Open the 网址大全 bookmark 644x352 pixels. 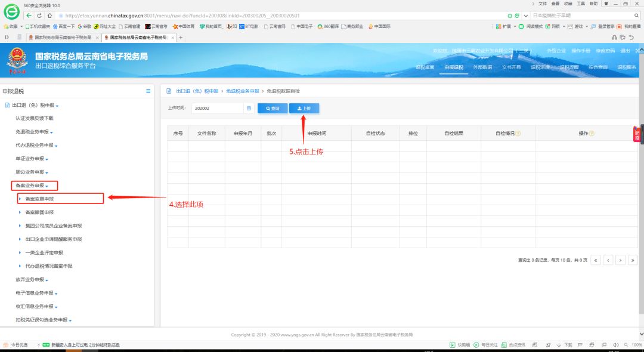click(105, 26)
